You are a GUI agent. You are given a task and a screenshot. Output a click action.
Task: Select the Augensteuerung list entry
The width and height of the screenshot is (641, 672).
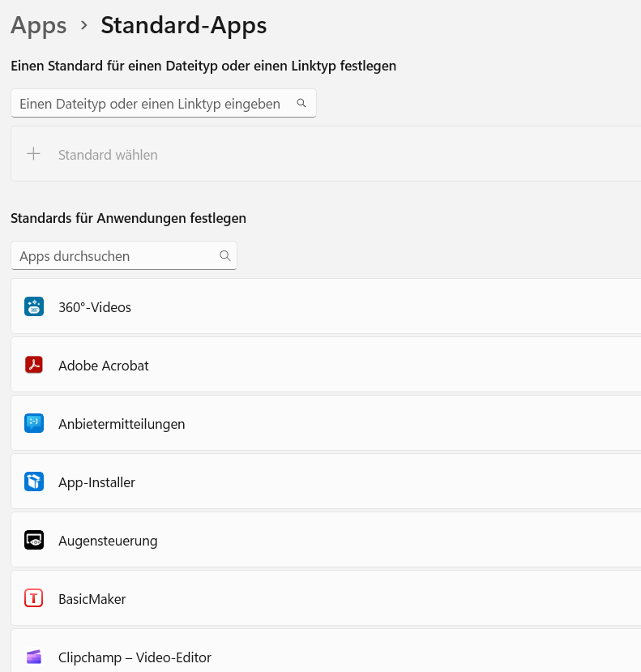click(324, 541)
